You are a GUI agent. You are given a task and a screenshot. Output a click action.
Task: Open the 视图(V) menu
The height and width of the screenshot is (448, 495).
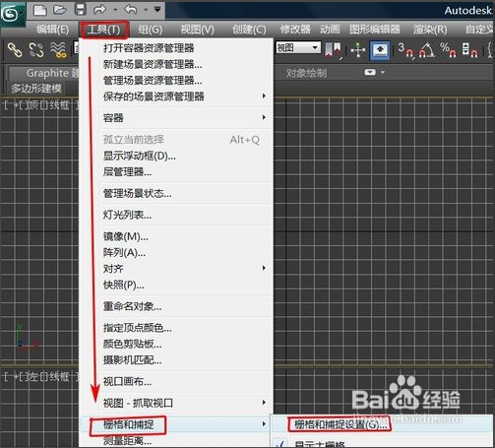(x=197, y=30)
